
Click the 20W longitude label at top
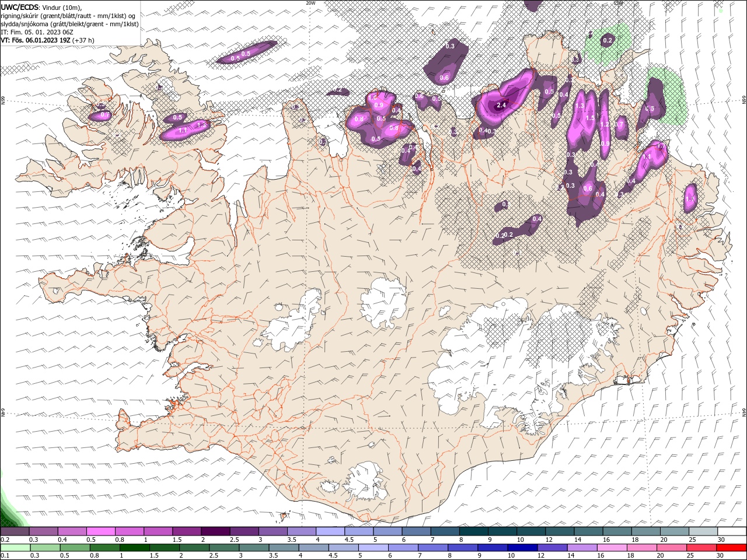pos(310,3)
